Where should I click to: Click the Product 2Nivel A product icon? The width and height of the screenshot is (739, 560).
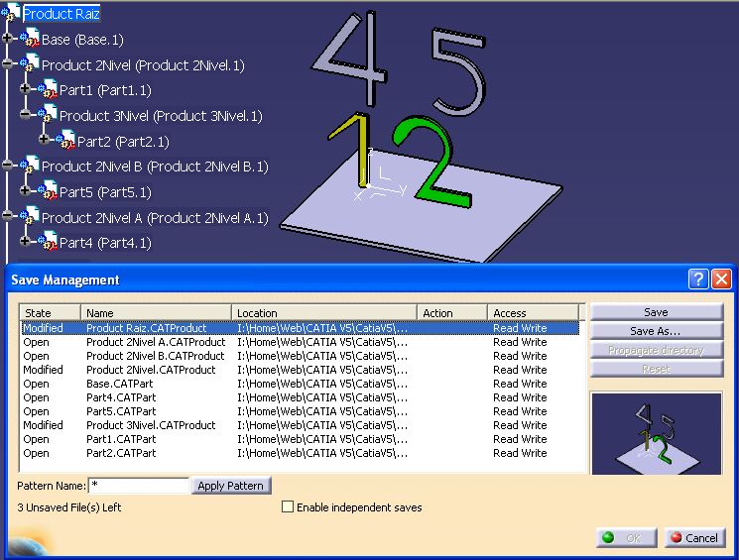click(29, 216)
